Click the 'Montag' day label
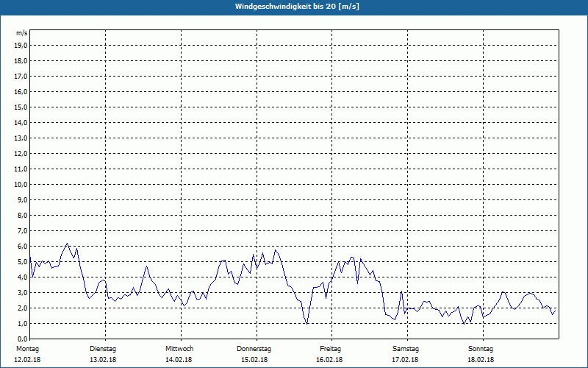 click(27, 349)
